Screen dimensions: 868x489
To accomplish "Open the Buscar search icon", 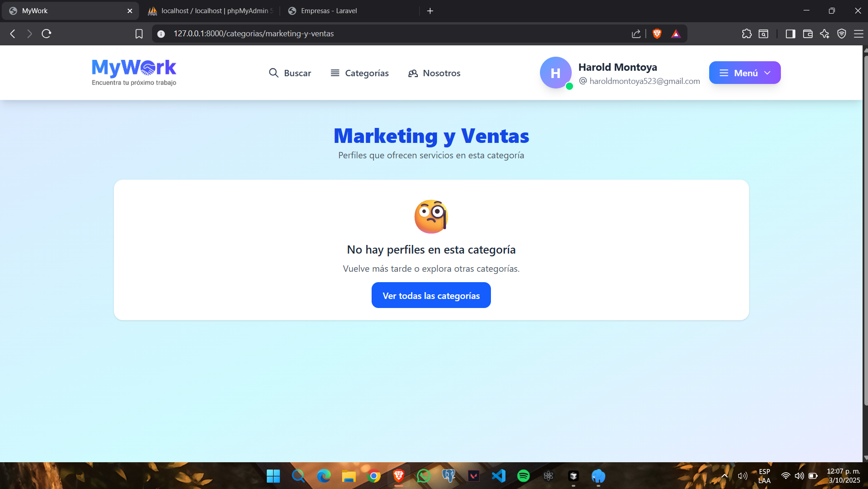I will click(274, 73).
